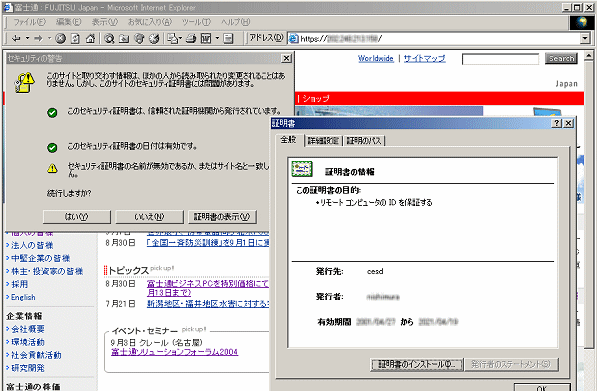Open the History icon

pyautogui.click(x=154, y=38)
